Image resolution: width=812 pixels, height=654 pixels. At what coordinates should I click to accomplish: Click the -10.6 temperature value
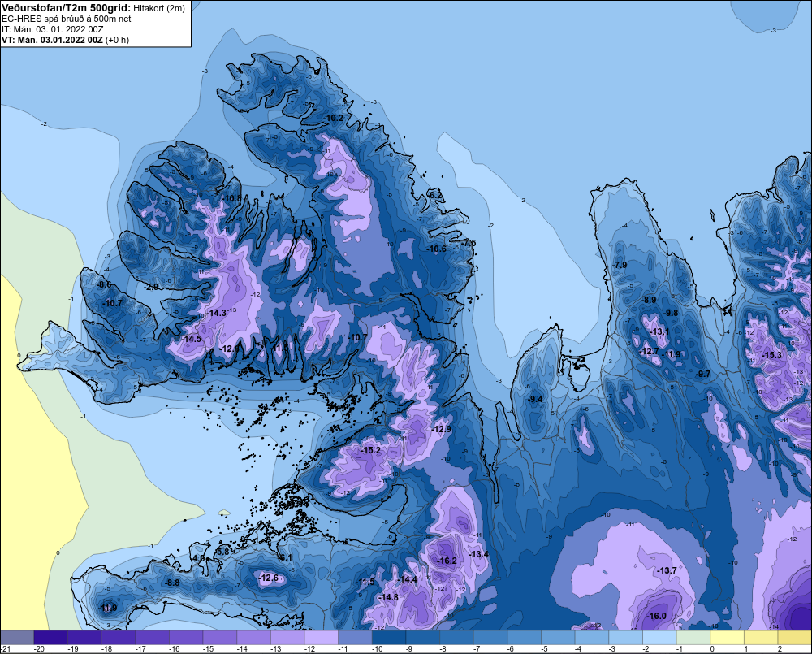pyautogui.click(x=436, y=249)
